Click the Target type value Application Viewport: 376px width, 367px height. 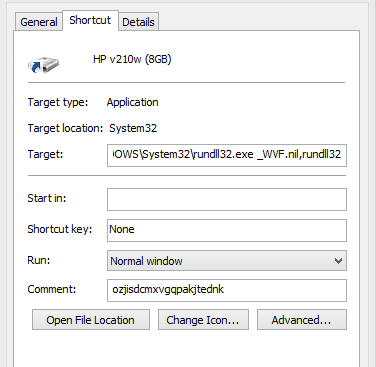click(x=132, y=102)
